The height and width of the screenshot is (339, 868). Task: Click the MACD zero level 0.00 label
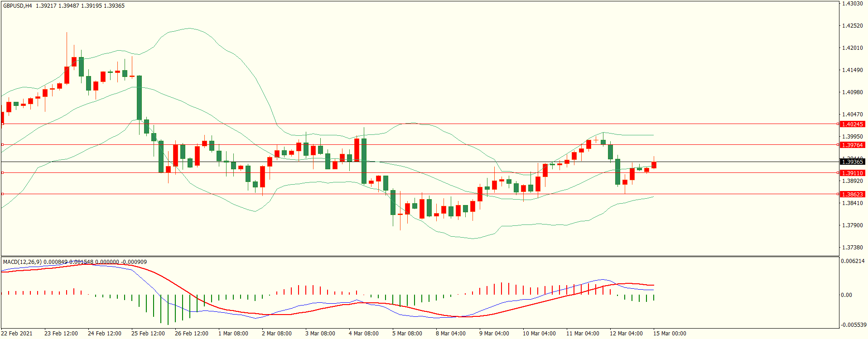[x=846, y=295]
